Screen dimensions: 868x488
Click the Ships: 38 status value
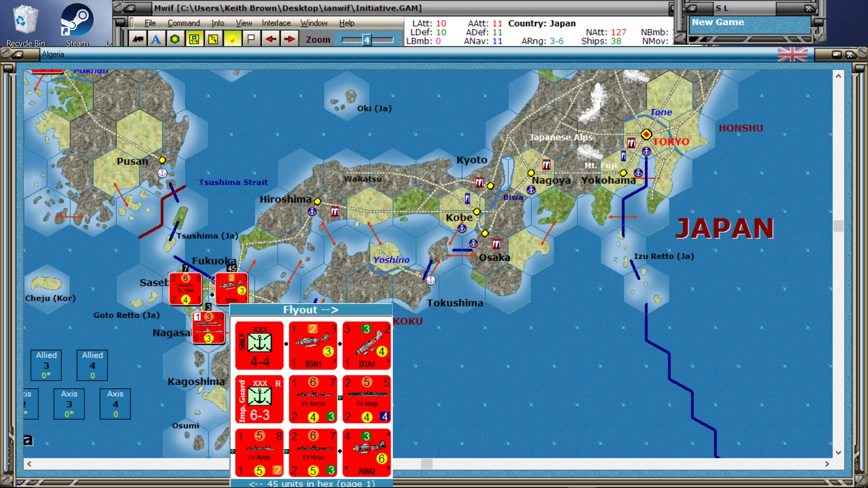coord(601,41)
